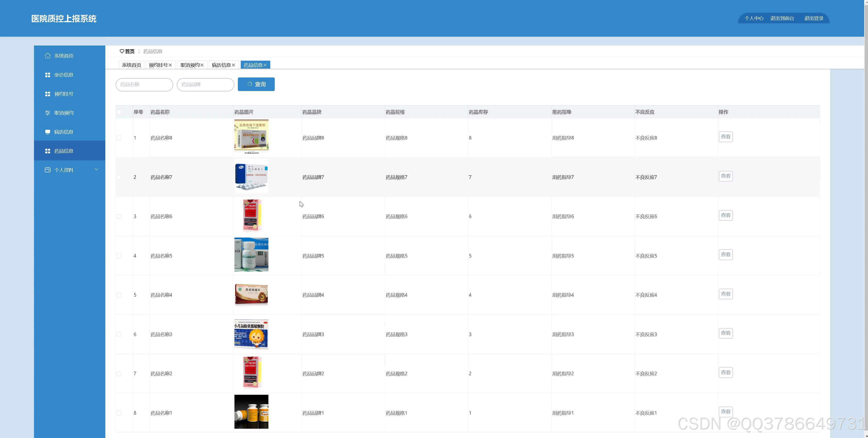Switch to the 系统首页 tab
This screenshot has height=438, width=868.
pyautogui.click(x=131, y=65)
